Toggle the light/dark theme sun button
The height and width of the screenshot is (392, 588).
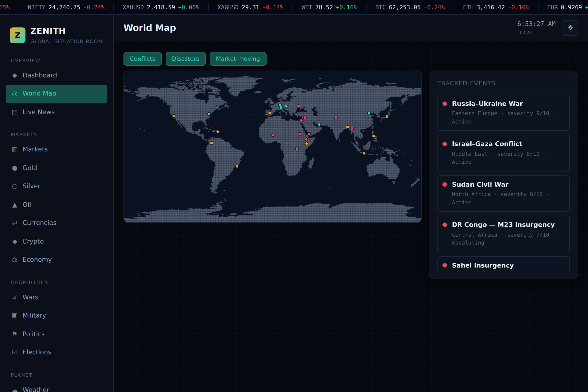(x=570, y=28)
